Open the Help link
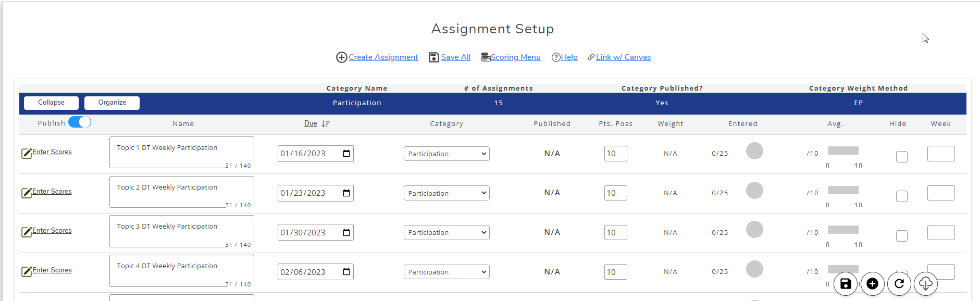 click(x=569, y=57)
